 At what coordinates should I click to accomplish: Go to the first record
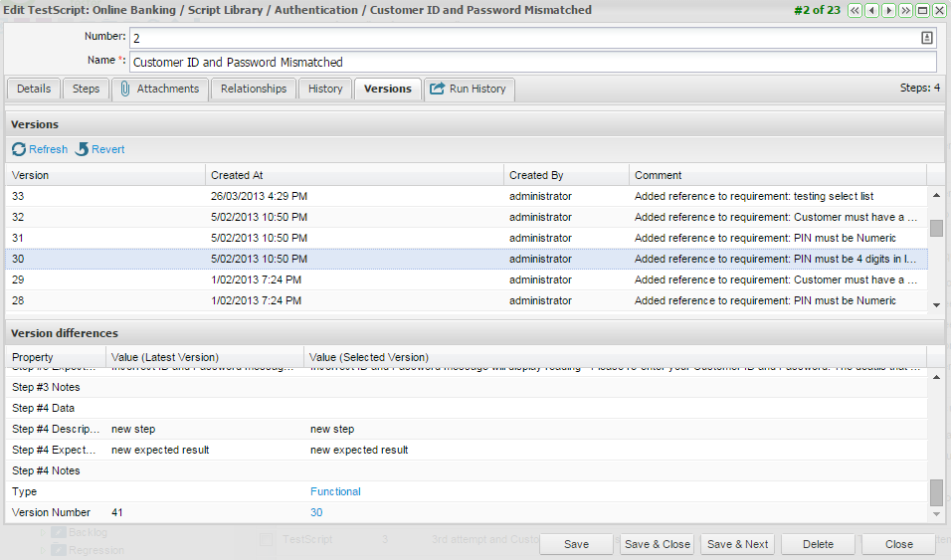point(855,11)
